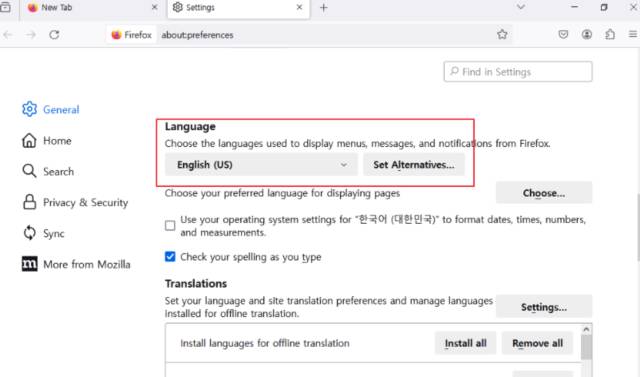Restore down the Firefox window

tap(604, 7)
